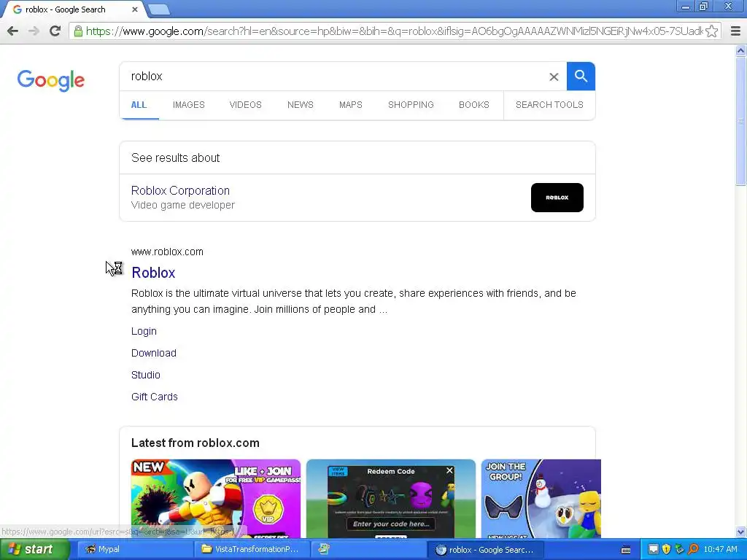747x560 pixels.
Task: Switch to the MAPS tab
Action: [351, 105]
